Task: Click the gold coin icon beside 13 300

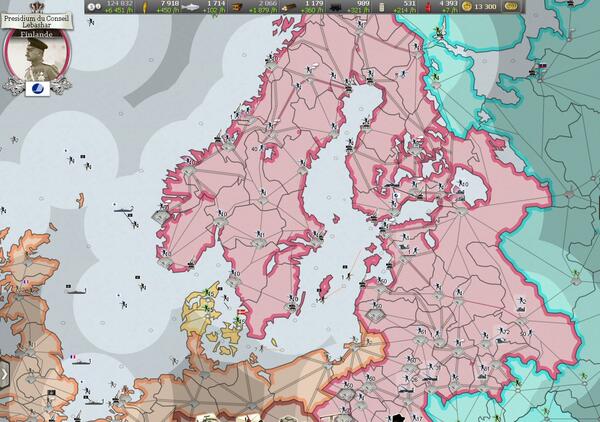Action: pyautogui.click(x=467, y=7)
